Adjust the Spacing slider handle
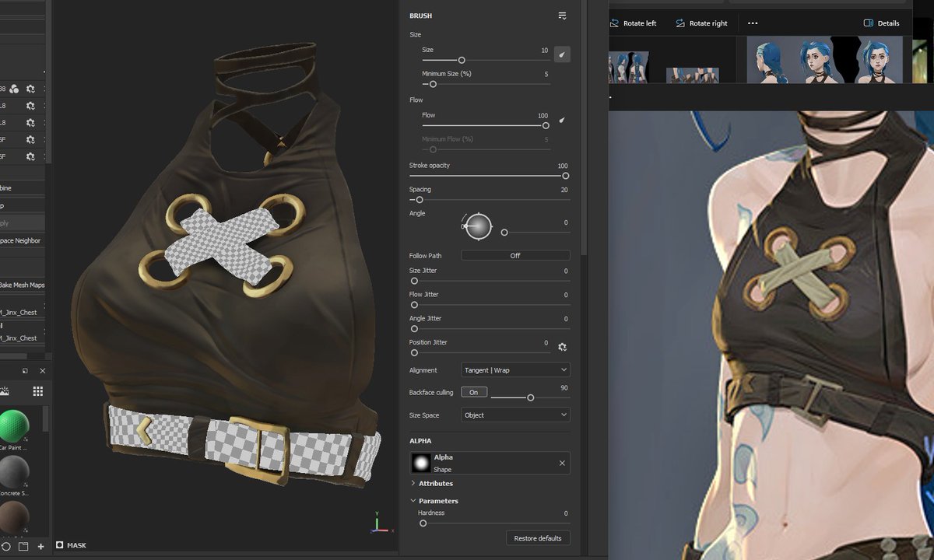Viewport: 934px width, 560px height. (x=420, y=200)
